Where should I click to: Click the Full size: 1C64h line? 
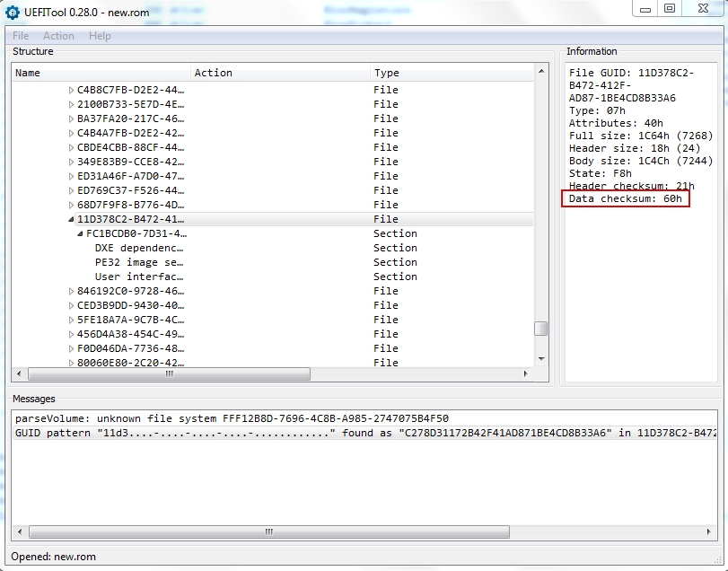pyautogui.click(x=641, y=136)
